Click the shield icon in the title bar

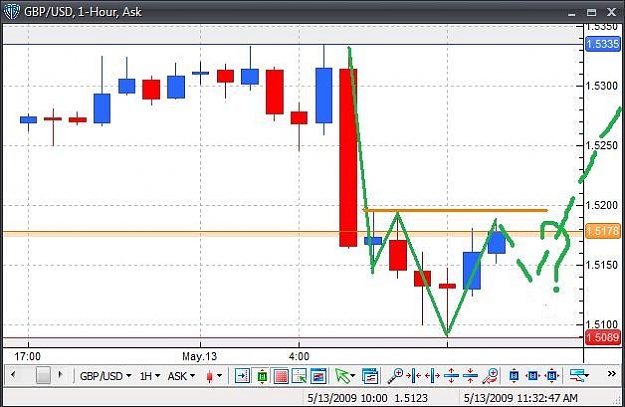point(12,12)
